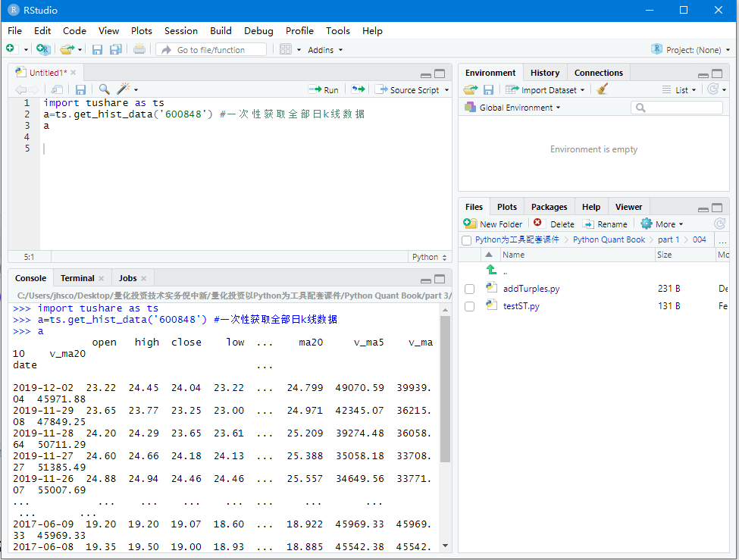Clear the console with the broom icon

tap(600, 89)
